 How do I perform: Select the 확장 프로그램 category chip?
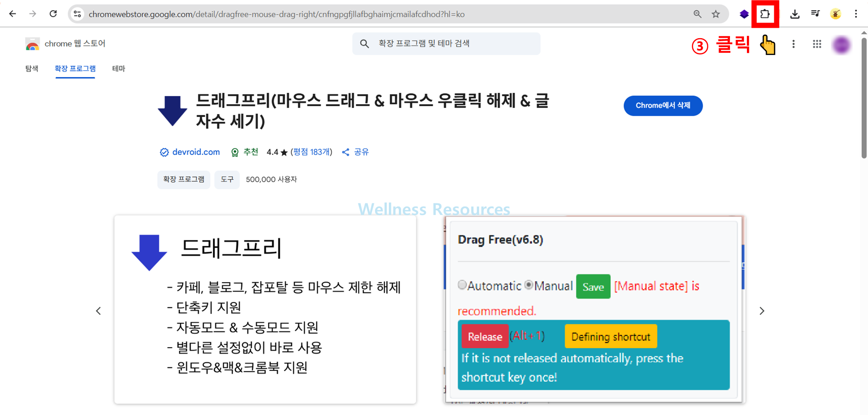[x=184, y=179]
